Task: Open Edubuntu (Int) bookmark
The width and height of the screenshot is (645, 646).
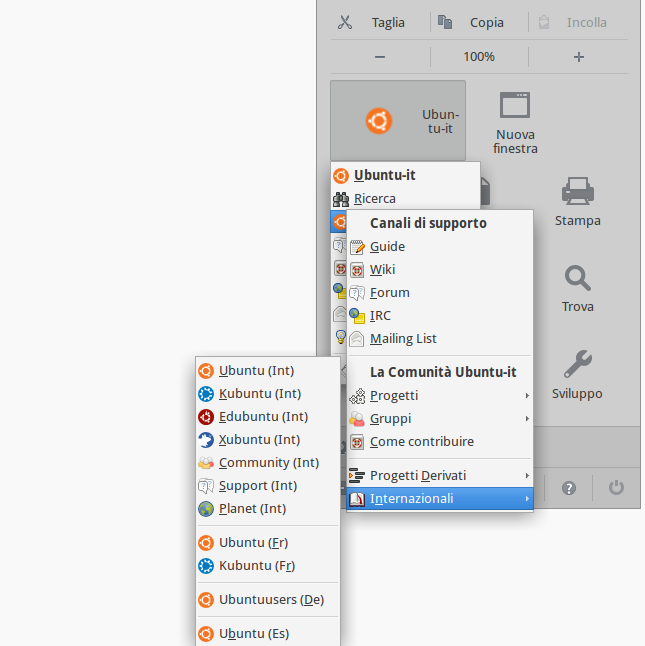Action: point(263,417)
